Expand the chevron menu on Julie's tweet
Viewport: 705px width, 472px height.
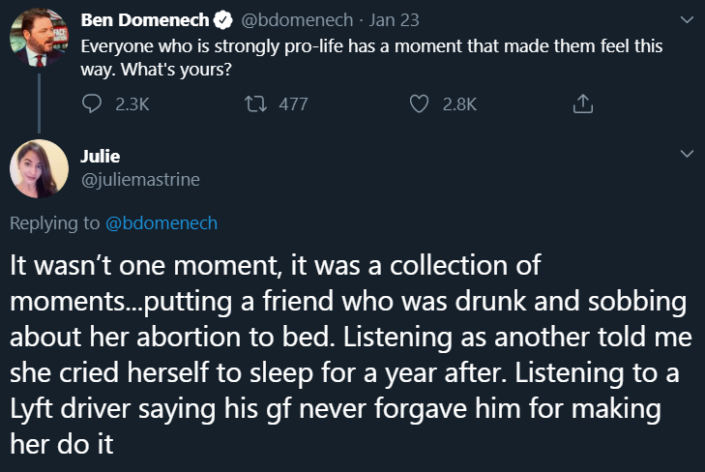[x=686, y=155]
